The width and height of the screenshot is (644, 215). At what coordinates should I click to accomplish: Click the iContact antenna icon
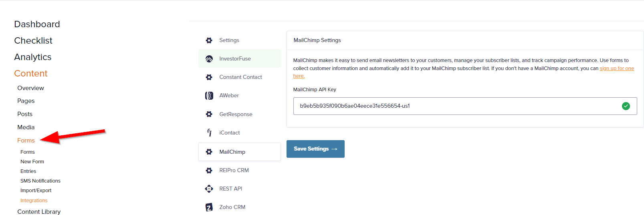tap(209, 133)
